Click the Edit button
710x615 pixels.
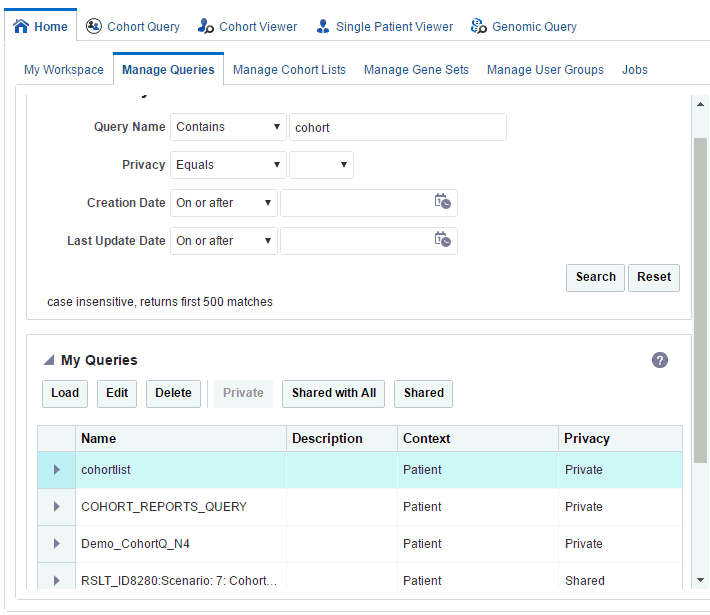pos(117,393)
